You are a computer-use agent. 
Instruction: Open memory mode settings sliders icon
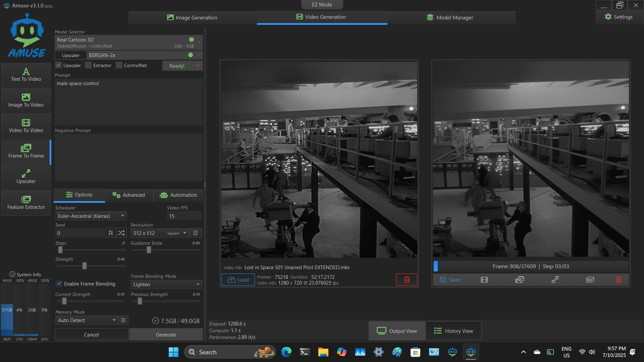tap(123, 320)
